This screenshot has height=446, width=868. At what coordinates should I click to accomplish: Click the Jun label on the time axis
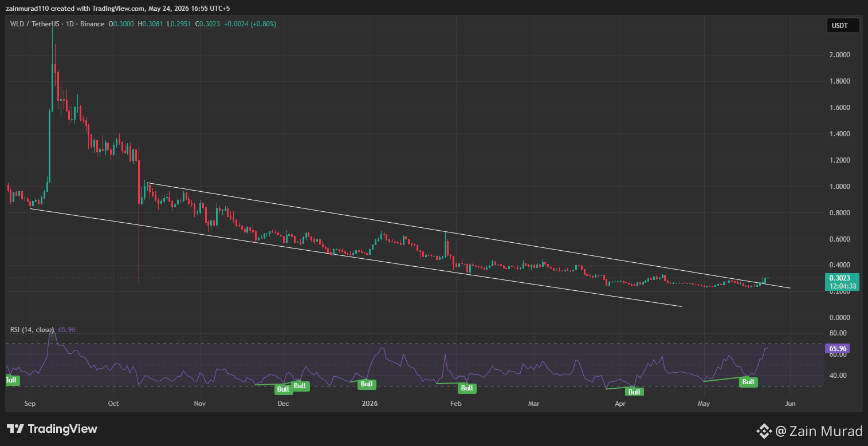tap(790, 404)
